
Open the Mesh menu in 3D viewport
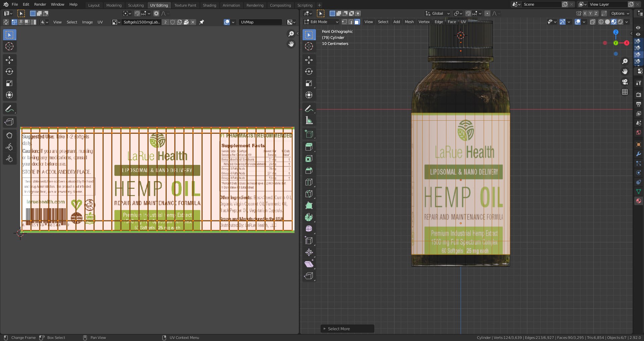coord(409,22)
